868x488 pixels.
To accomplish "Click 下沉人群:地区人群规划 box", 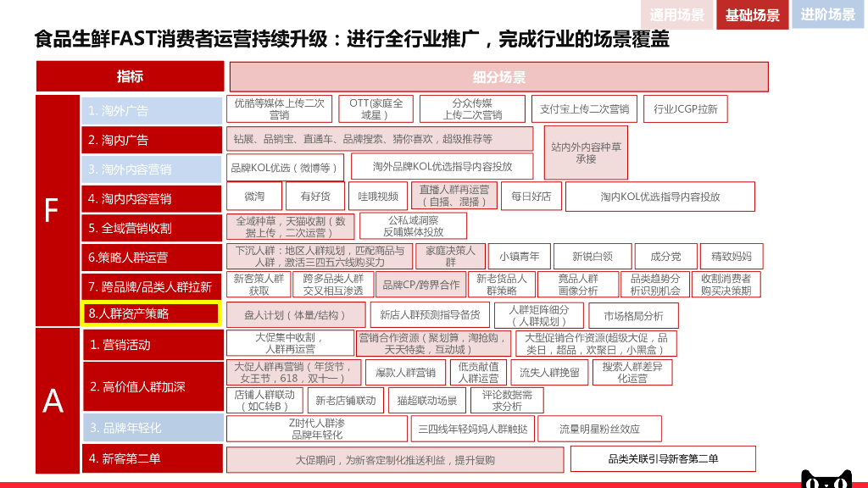I will pos(320,256).
